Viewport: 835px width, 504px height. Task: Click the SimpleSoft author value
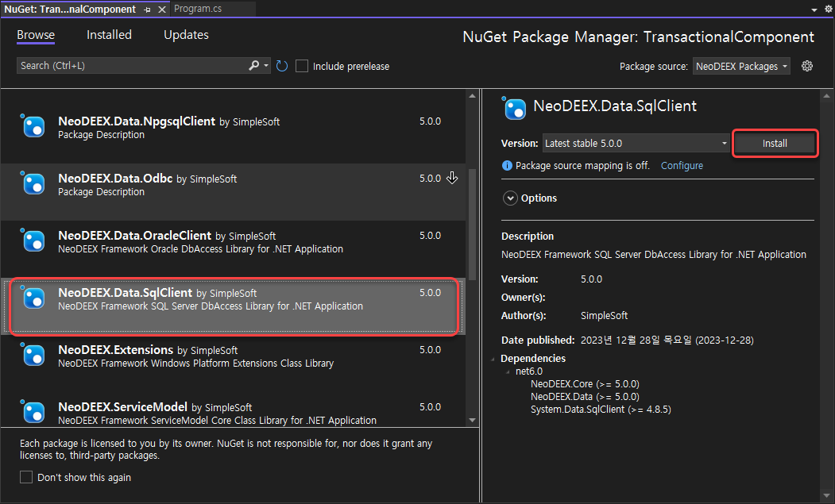604,316
